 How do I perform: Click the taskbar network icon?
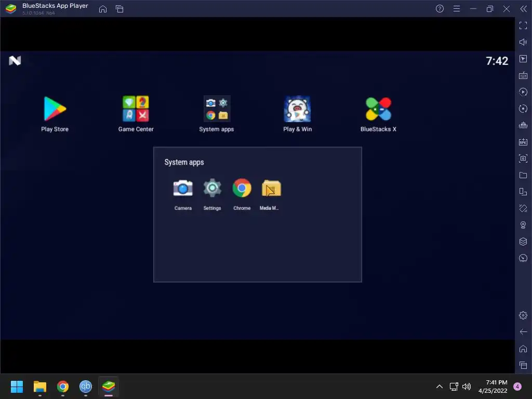454,387
